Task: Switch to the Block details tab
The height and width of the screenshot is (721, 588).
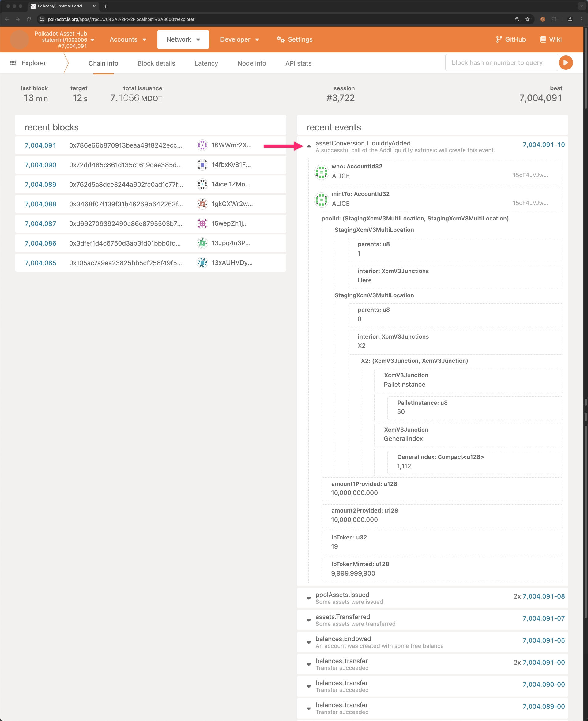Action: coord(156,63)
